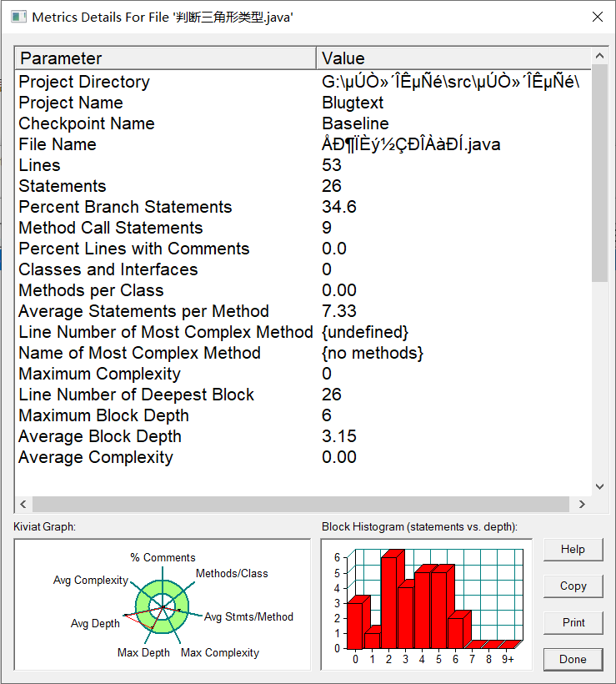
Task: Click the Avg Complexity label in Kiviat graph
Action: 91,581
